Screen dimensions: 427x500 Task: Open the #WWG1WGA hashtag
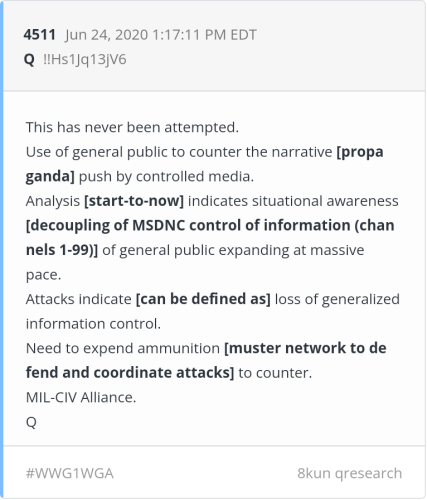(70, 473)
